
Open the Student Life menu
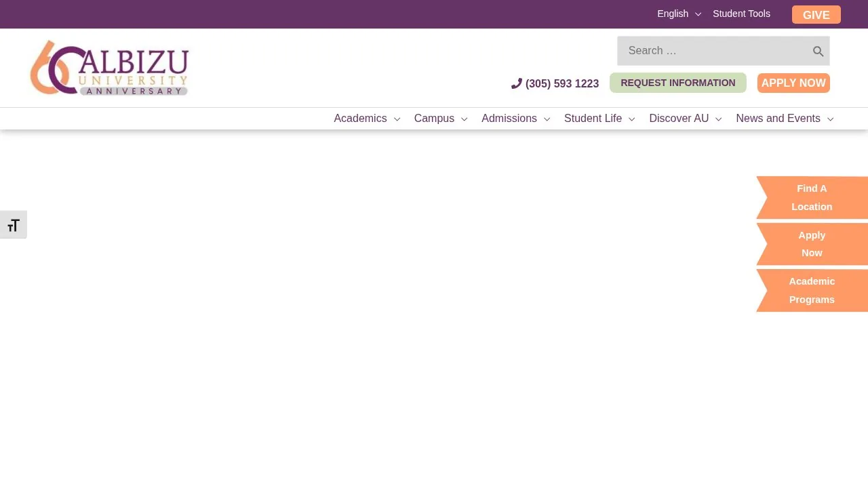coord(593,119)
